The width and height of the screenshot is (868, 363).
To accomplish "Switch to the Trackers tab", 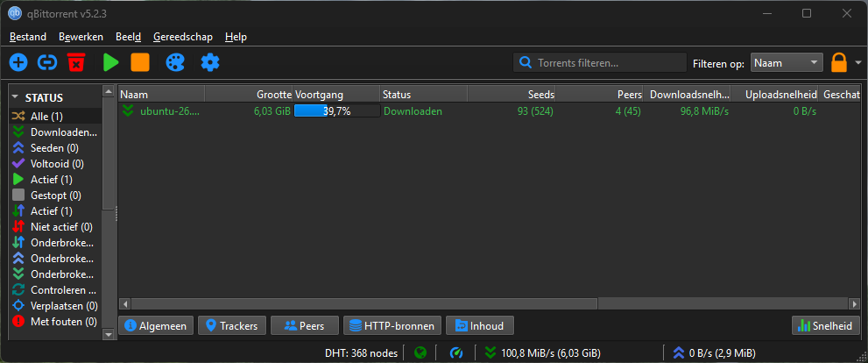I will point(232,326).
